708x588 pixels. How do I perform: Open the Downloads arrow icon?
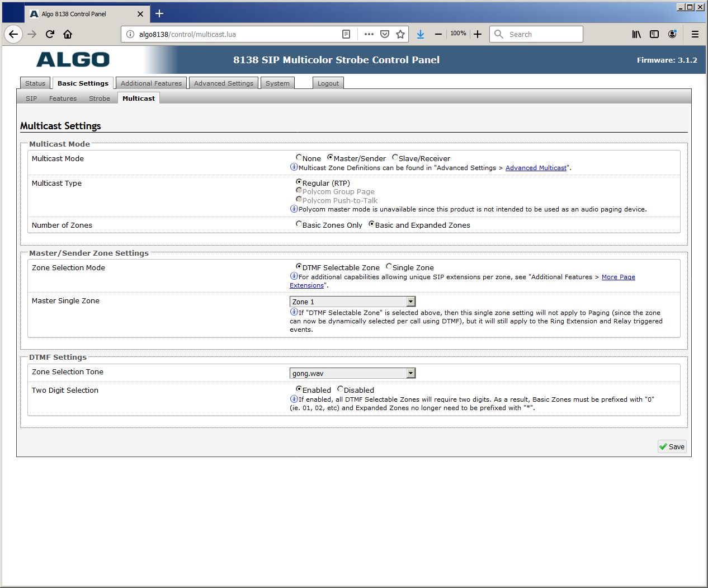(x=421, y=34)
